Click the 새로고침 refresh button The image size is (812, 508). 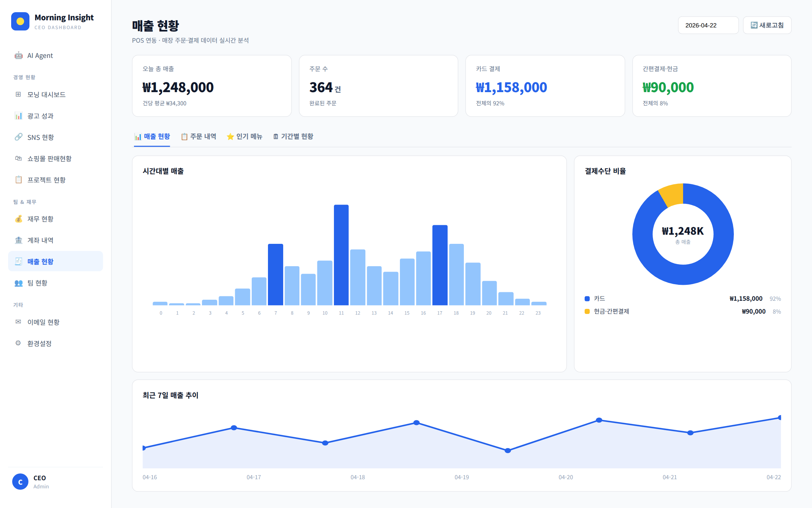point(767,25)
